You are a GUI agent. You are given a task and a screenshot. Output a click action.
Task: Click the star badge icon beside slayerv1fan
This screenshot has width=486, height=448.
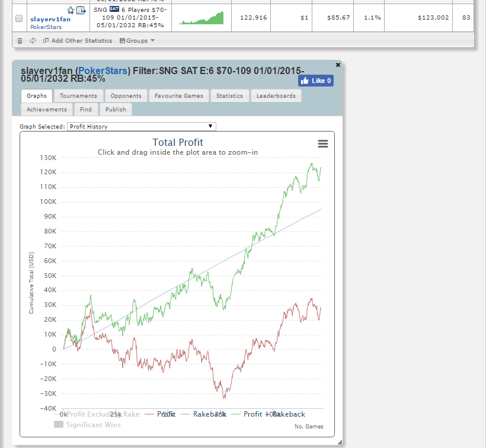[71, 10]
